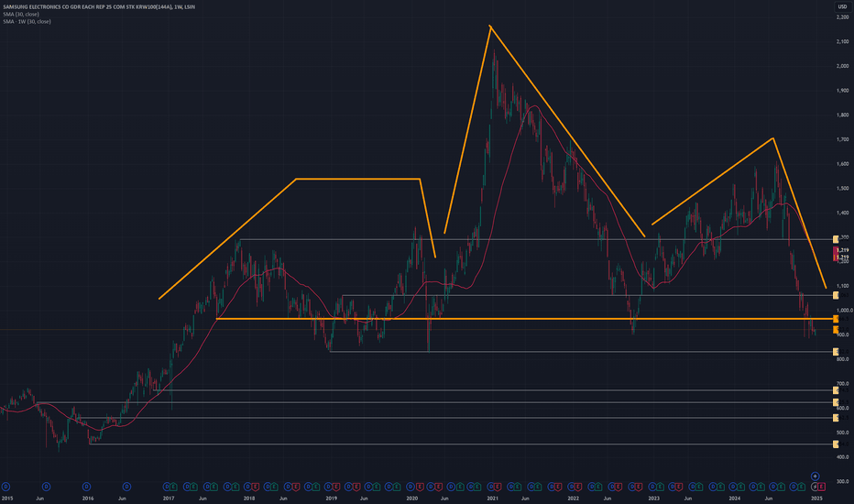Click the 2021 time axis label
This screenshot has height=504, width=854.
(492, 499)
